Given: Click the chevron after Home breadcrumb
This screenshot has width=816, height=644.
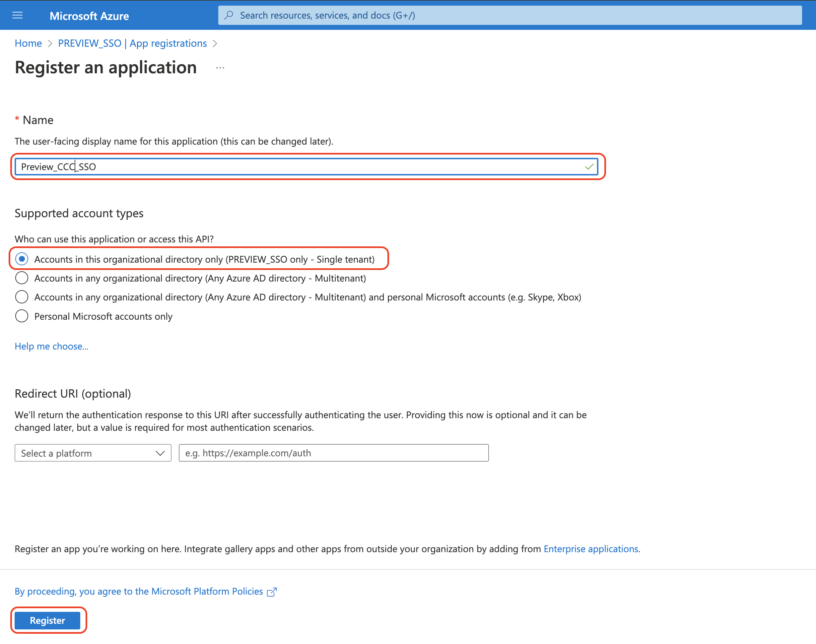Looking at the screenshot, I should tap(50, 44).
